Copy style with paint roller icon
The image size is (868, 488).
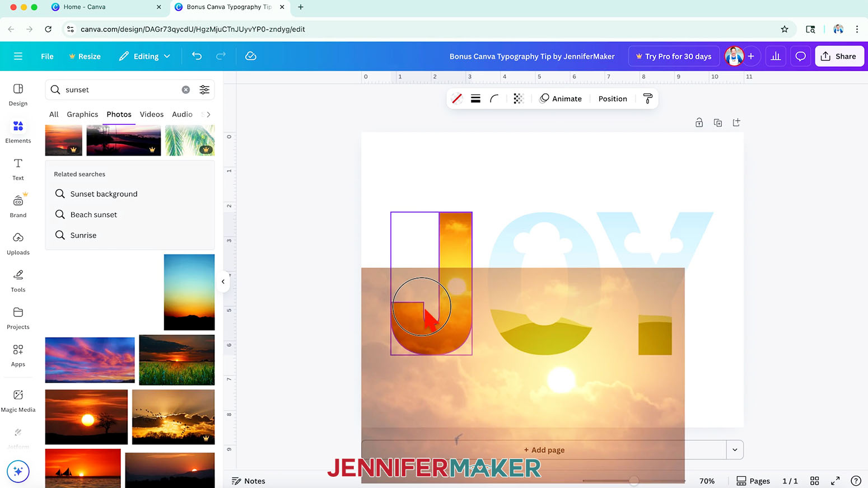(648, 98)
